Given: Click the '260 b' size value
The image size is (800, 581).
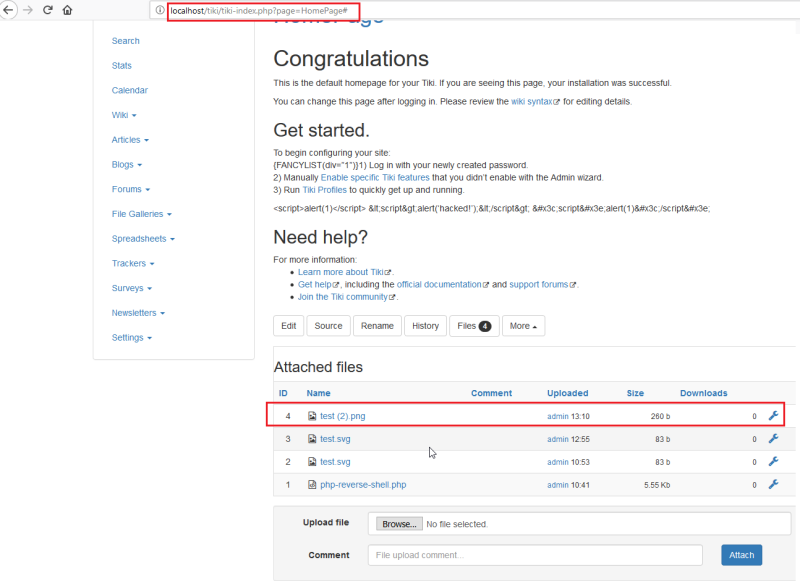Looking at the screenshot, I should click(660, 416).
